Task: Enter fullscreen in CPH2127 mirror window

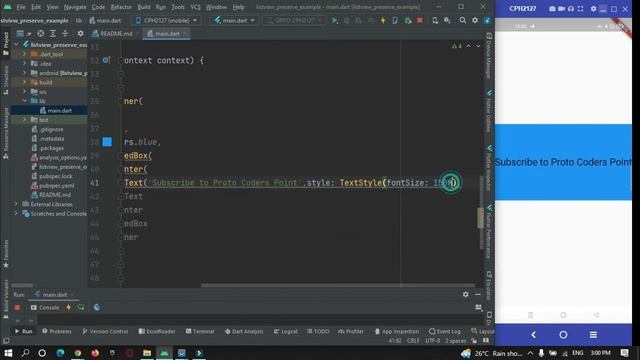Action: coord(580,9)
